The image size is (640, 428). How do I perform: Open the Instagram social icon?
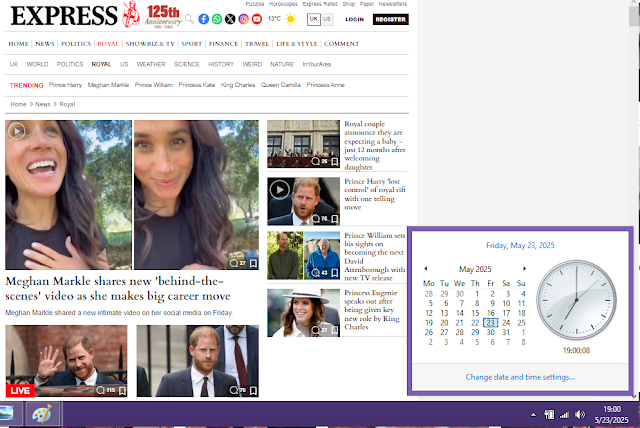coord(244,19)
